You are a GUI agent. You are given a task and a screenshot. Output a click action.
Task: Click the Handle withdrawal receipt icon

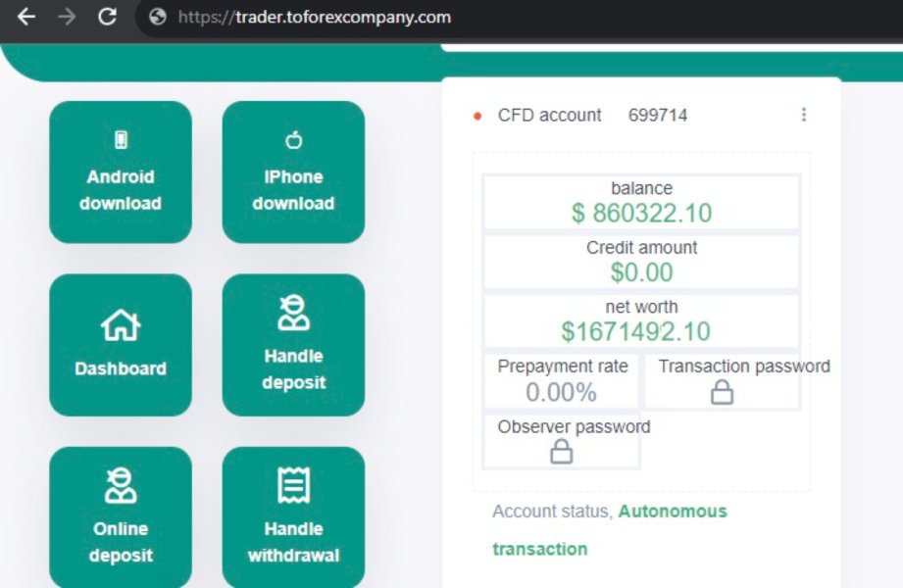[294, 485]
